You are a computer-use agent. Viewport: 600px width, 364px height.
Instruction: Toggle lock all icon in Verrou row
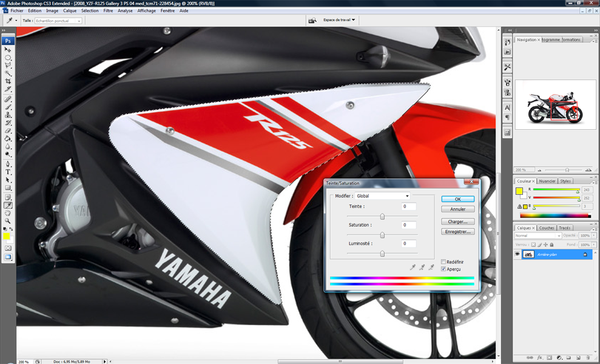551,244
